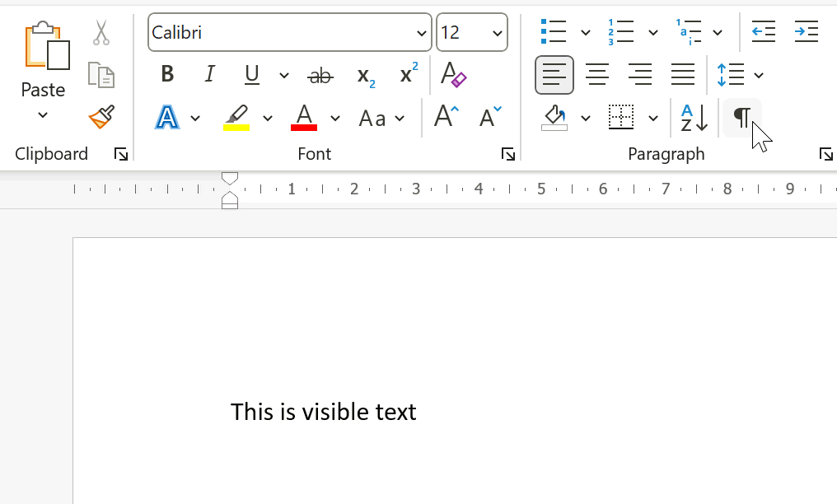The height and width of the screenshot is (504, 837).
Task: Toggle Show/Hide paragraph marks
Action: (x=741, y=118)
